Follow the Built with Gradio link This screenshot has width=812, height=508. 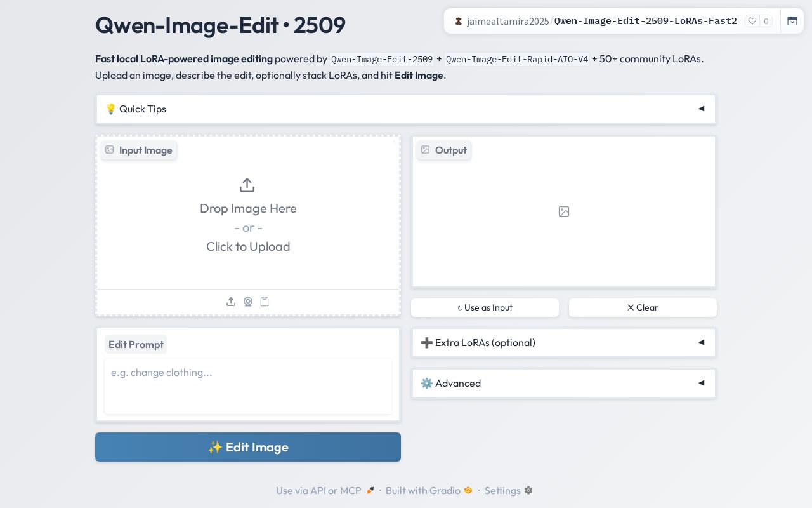coord(429,490)
